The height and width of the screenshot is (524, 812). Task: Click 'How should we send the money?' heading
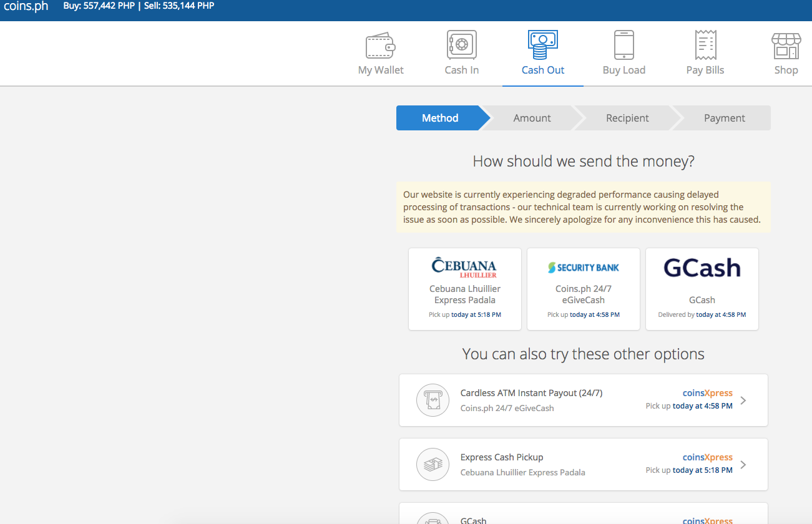click(584, 162)
